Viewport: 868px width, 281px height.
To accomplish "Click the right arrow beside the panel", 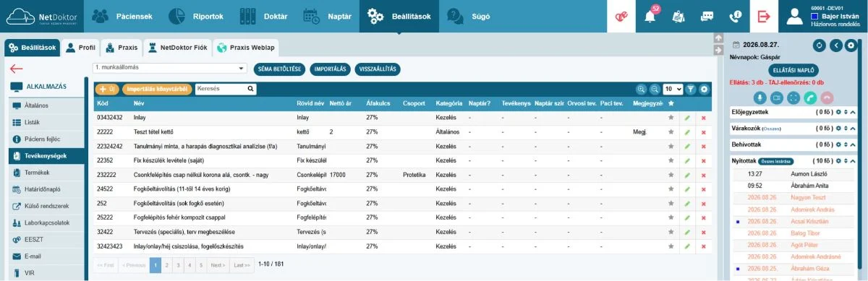I will pyautogui.click(x=718, y=50).
